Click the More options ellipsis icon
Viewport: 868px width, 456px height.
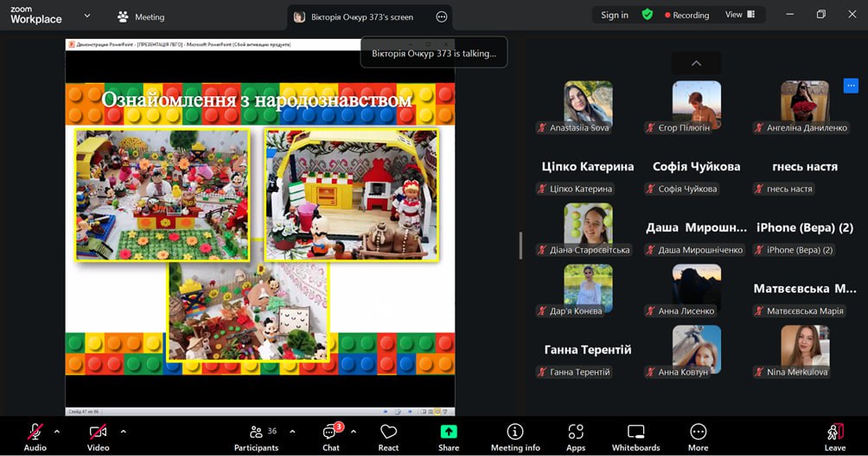[x=698, y=436]
